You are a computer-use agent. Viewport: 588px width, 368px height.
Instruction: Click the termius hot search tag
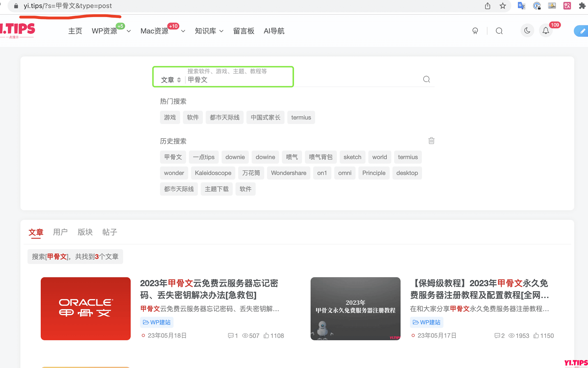pos(301,117)
